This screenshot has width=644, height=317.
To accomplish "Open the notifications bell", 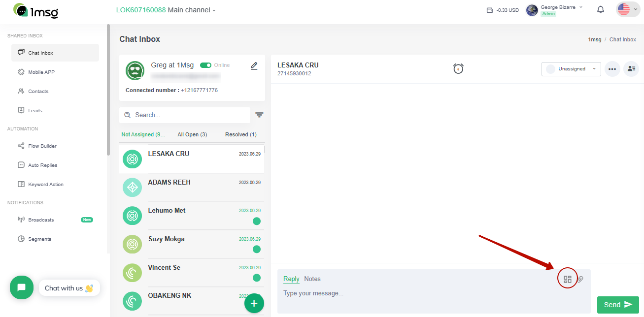I will point(600,10).
